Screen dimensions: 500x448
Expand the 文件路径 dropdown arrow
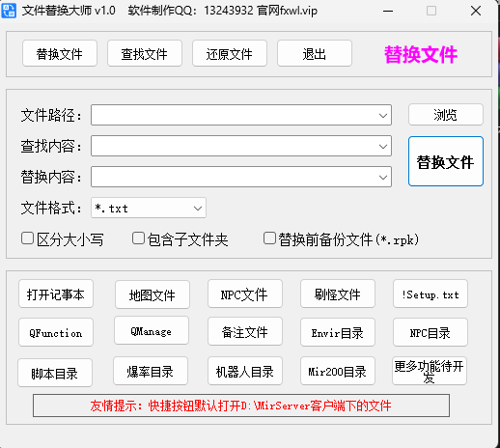(x=383, y=115)
